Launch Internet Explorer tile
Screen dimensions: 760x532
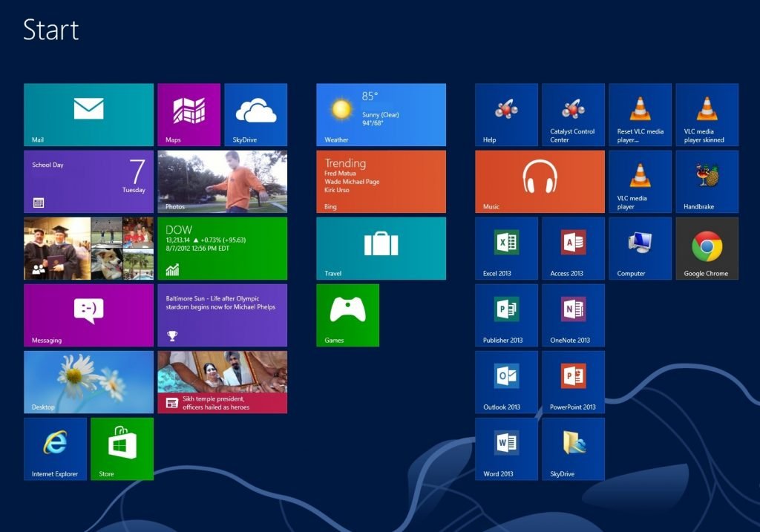tap(55, 448)
